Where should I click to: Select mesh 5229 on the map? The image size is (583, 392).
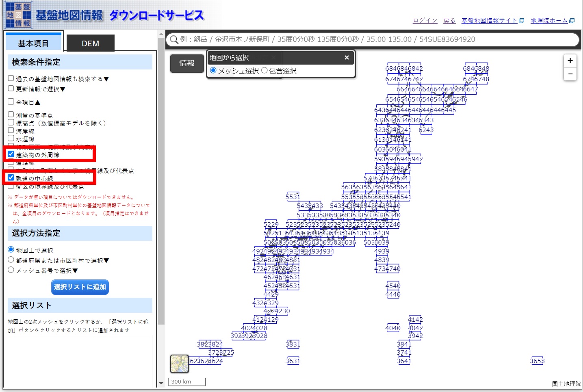(x=271, y=224)
